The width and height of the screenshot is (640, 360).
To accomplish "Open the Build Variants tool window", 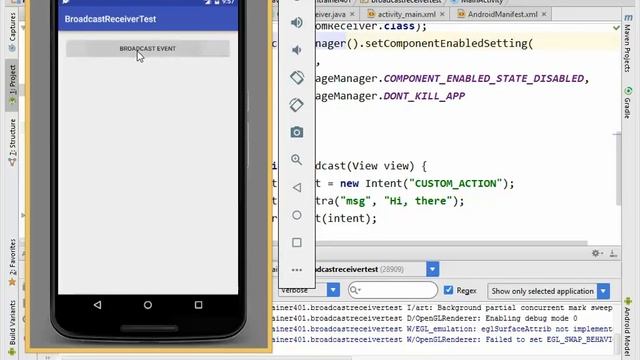I will coord(12,327).
